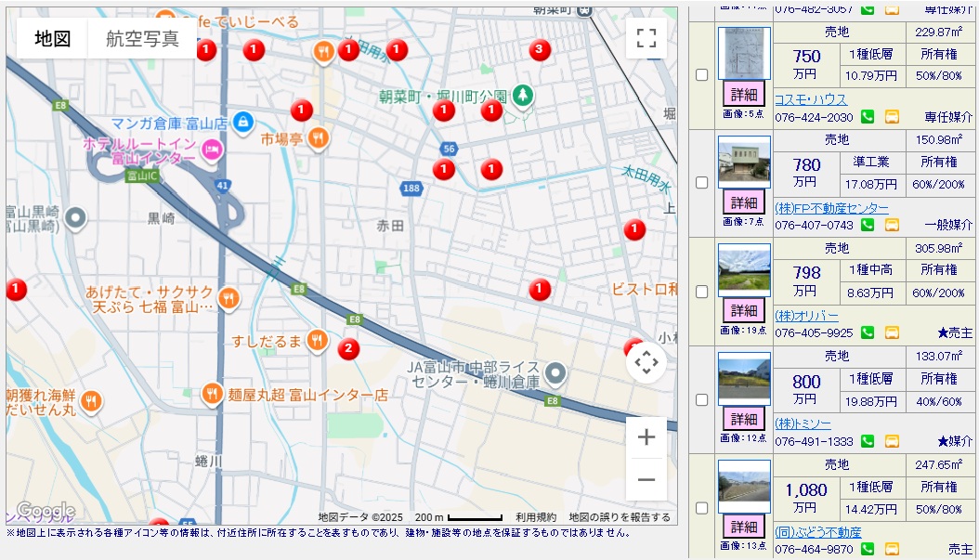Viewport: 979px width, 560px height.
Task: Switch to 地図 map view
Action: tap(53, 39)
